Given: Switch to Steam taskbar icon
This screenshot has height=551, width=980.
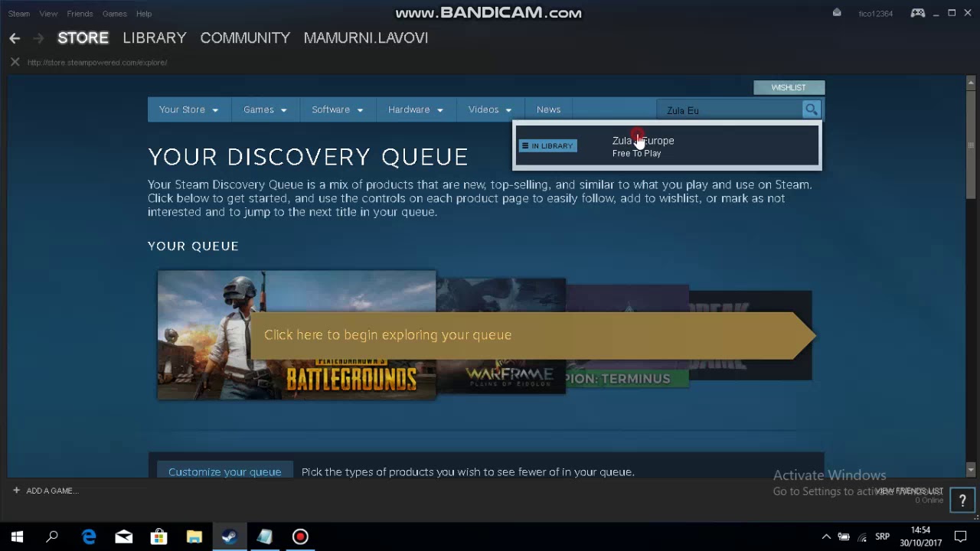Looking at the screenshot, I should [x=229, y=536].
